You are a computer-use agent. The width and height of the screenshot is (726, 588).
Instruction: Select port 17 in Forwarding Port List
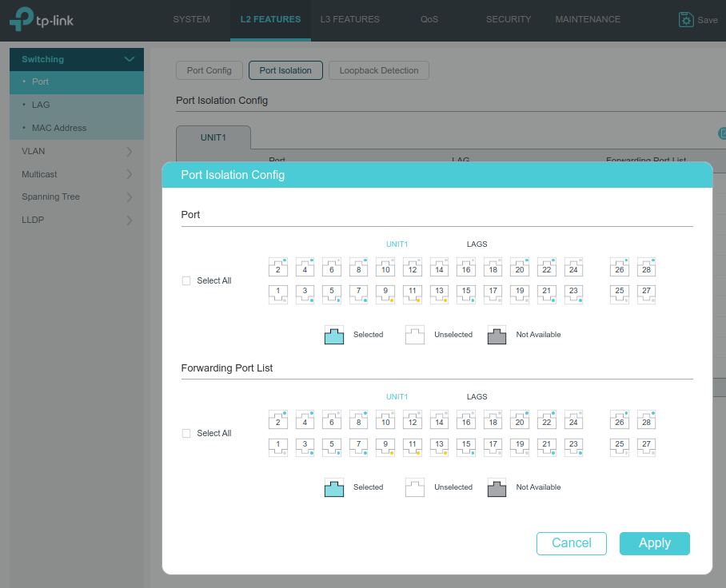(x=493, y=447)
